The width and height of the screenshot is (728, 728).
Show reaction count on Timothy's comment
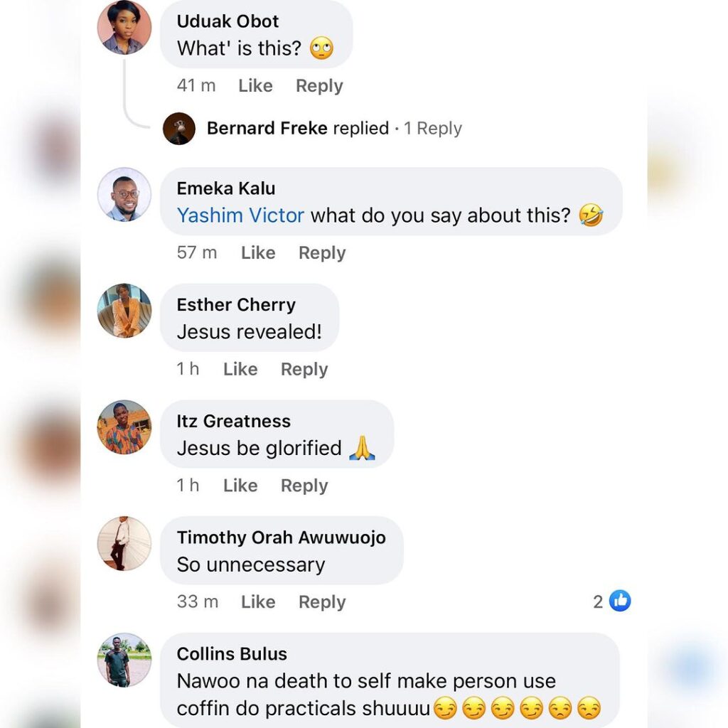[598, 602]
